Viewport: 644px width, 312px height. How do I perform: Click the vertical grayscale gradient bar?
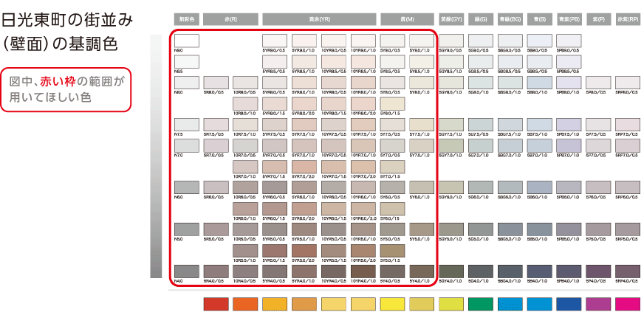coord(156,156)
